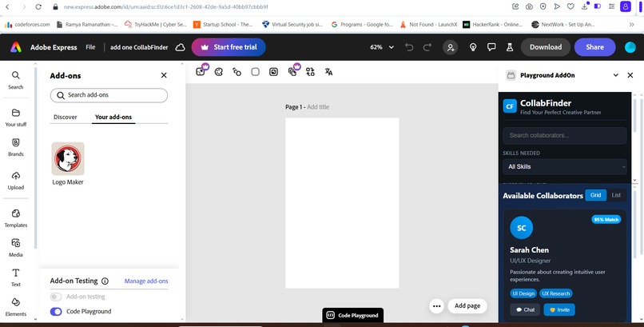Click the UX Research skill tag
Screen dimensions: 644x327
pos(555,293)
